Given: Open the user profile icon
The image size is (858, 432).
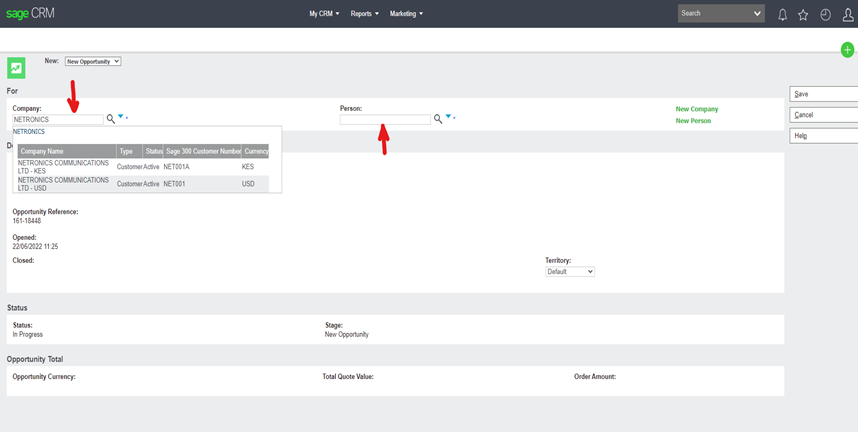Looking at the screenshot, I should point(848,14).
